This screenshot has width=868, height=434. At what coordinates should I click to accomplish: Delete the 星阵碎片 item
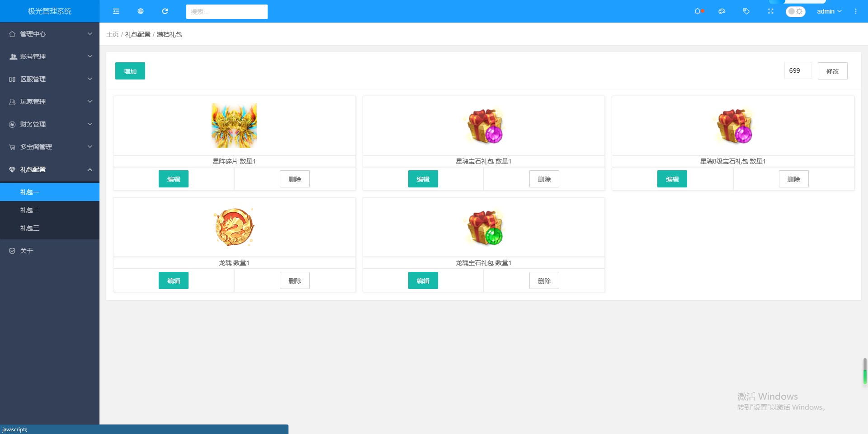(295, 179)
